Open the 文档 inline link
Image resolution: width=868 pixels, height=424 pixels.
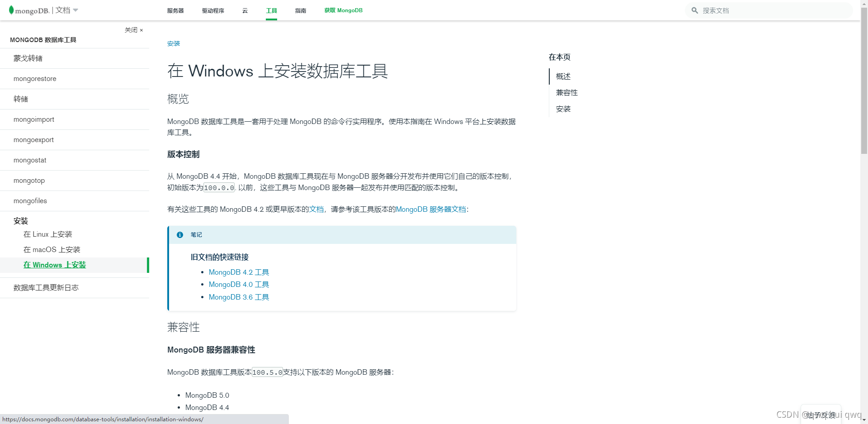tap(316, 210)
